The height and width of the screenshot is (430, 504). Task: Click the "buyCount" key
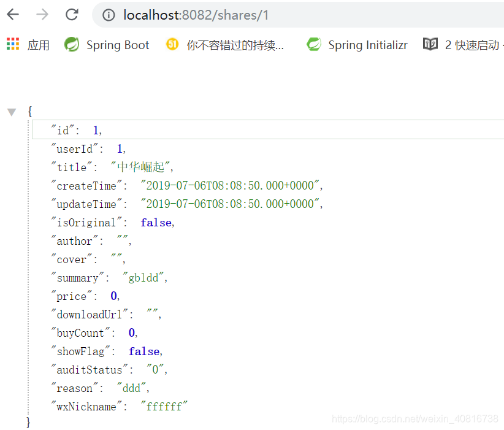coord(81,333)
